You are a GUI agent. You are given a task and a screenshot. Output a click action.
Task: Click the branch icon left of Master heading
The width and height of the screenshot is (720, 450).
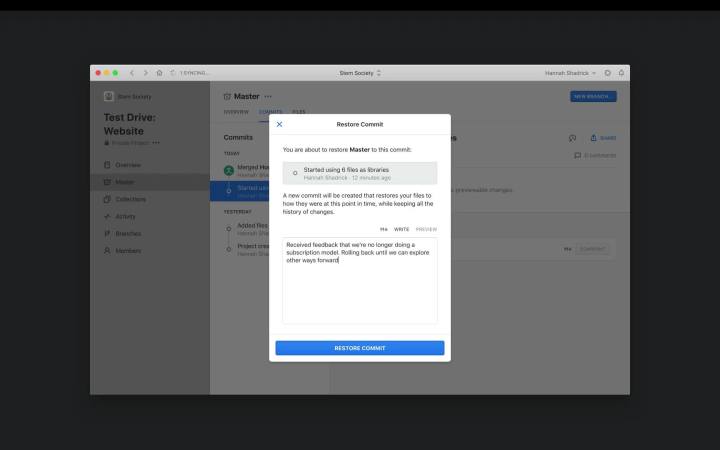coord(227,96)
